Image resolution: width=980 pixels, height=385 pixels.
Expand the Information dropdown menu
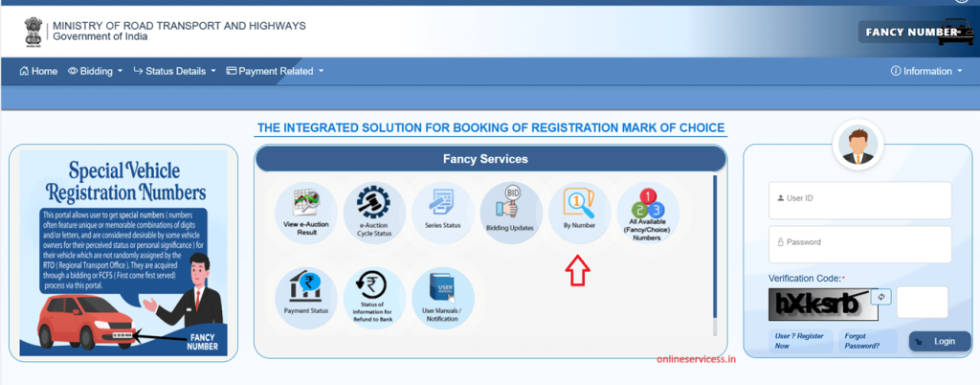(x=926, y=71)
